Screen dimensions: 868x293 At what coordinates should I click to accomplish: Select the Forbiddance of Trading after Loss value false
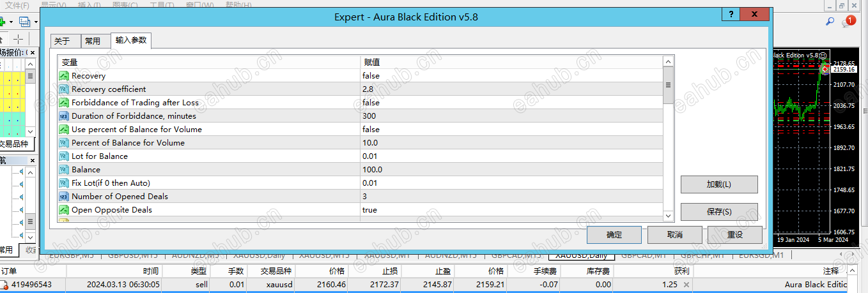point(371,103)
